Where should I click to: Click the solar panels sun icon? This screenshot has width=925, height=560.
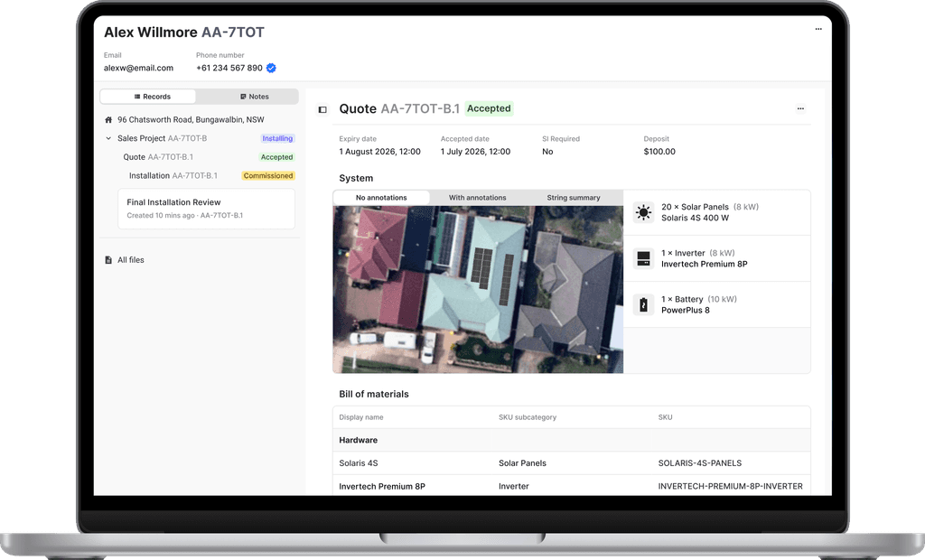pos(644,212)
